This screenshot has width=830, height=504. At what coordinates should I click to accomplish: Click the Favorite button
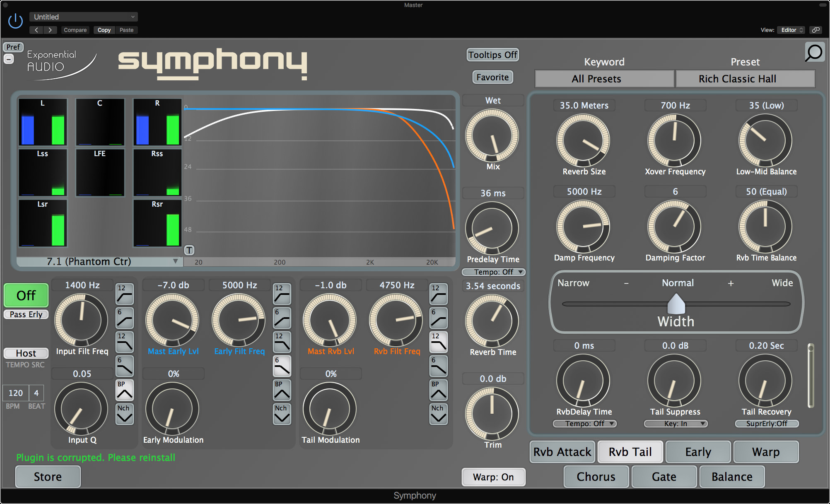click(492, 77)
